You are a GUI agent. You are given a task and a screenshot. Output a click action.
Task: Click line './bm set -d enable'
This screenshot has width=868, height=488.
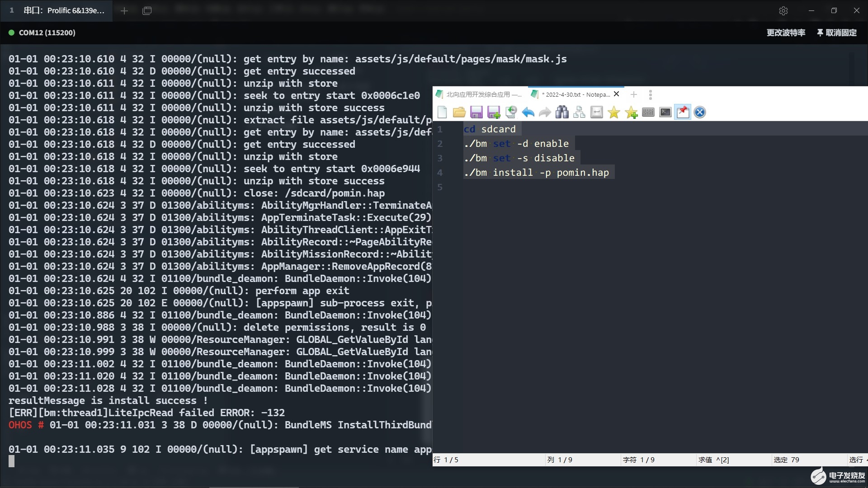click(x=516, y=144)
